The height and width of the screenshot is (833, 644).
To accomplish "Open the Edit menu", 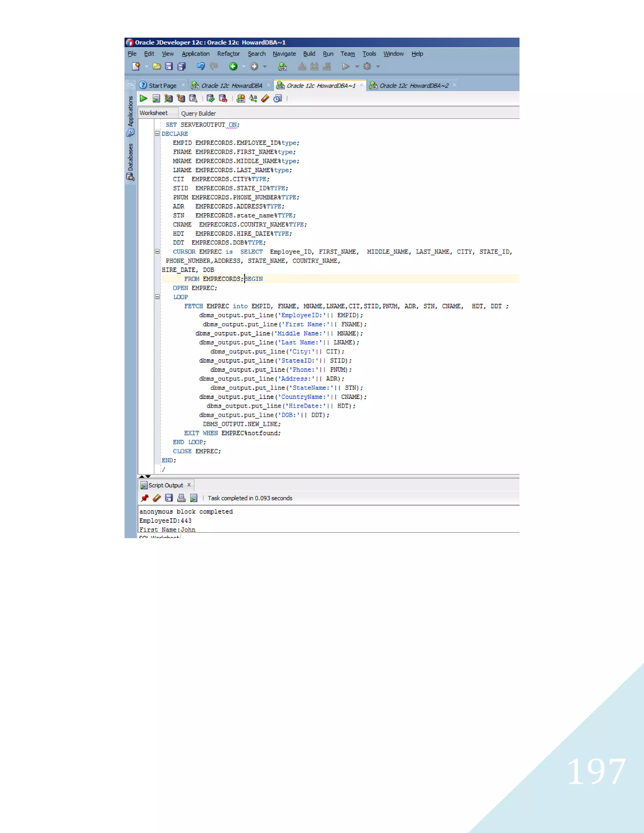I will point(149,54).
